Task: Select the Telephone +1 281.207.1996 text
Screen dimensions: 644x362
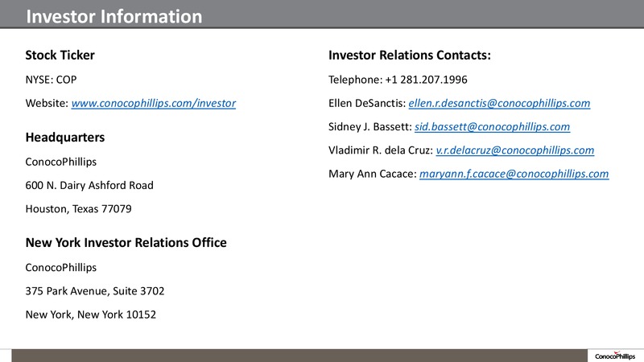Action: point(398,80)
